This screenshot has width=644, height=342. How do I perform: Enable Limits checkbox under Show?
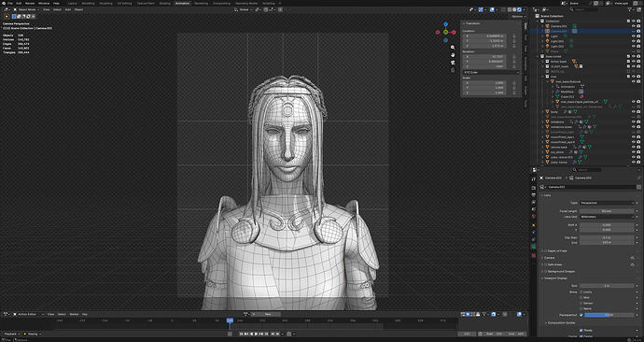click(581, 292)
